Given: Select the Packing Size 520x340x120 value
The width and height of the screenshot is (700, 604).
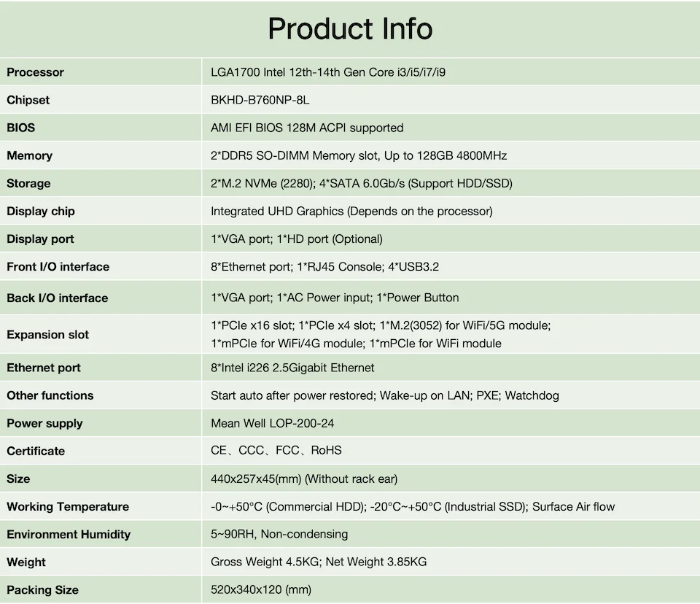Looking at the screenshot, I should point(261,589).
